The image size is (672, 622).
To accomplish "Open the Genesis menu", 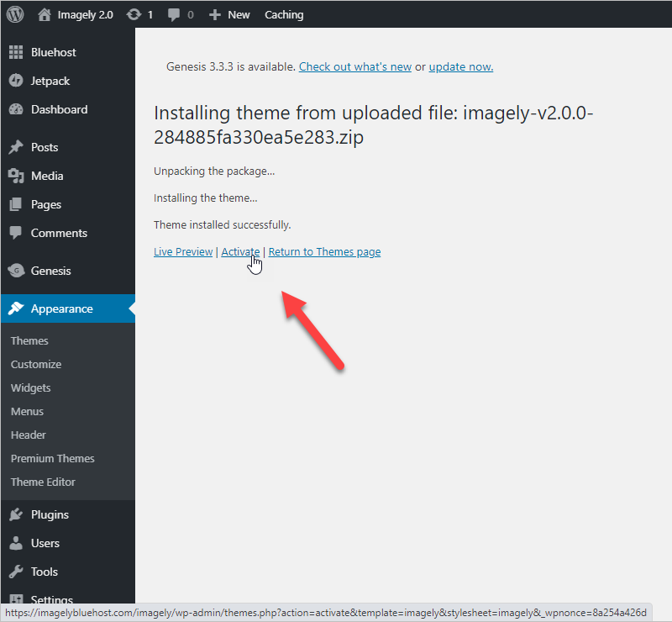I will 51,271.
